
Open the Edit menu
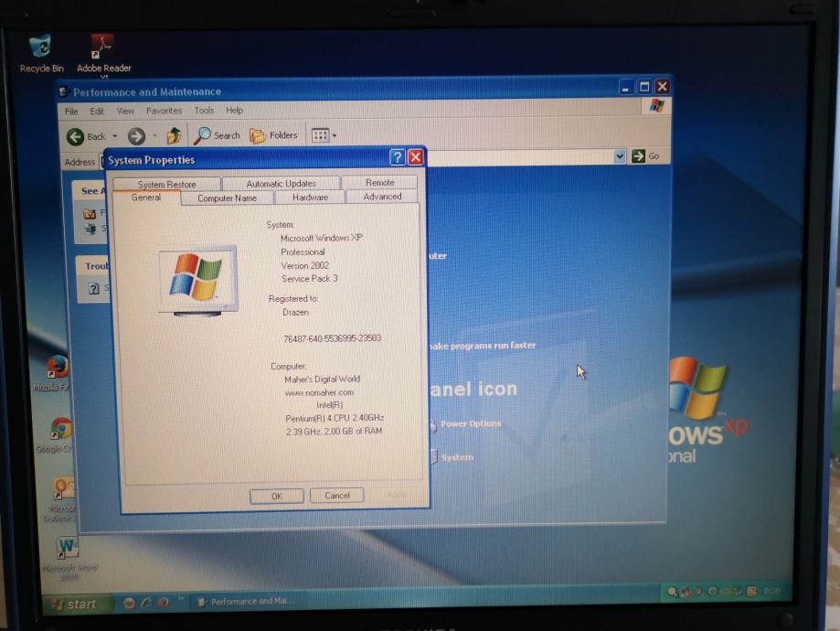point(97,111)
